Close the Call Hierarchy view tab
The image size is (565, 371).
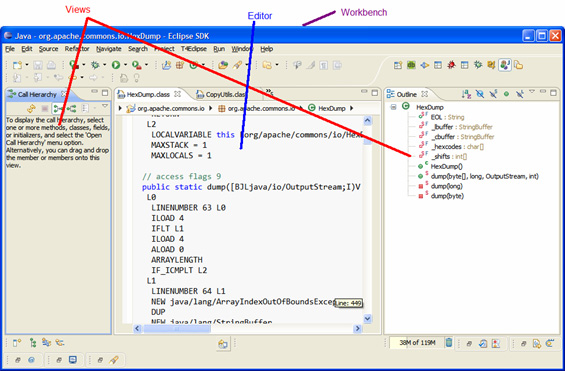63,94
